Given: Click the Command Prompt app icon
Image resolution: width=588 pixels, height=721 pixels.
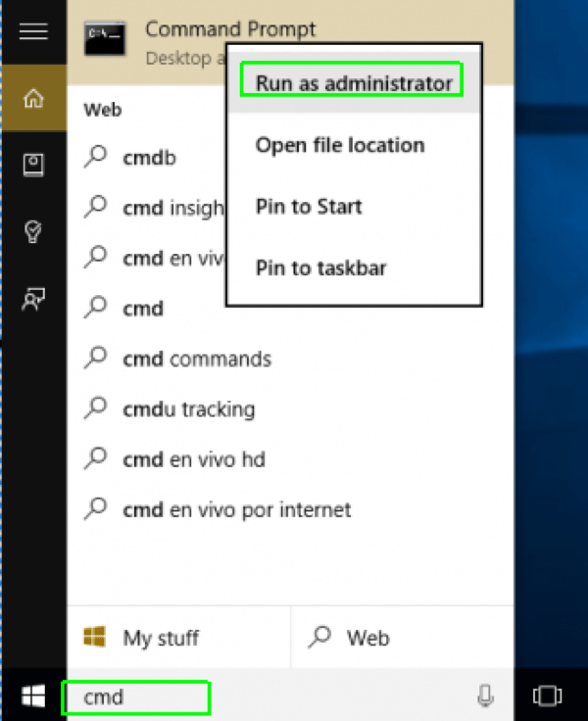Looking at the screenshot, I should [104, 40].
